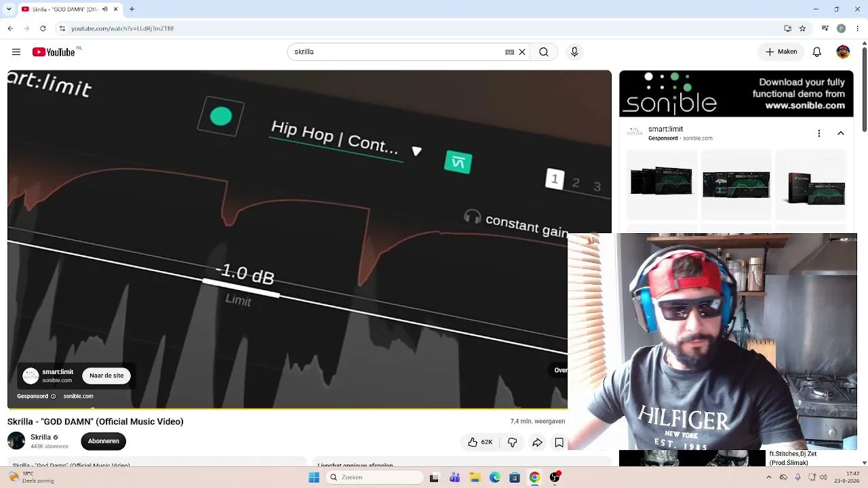868x488 pixels.
Task: Click the video title 'Skrilla - "GOD DAMN"'
Action: click(96, 422)
